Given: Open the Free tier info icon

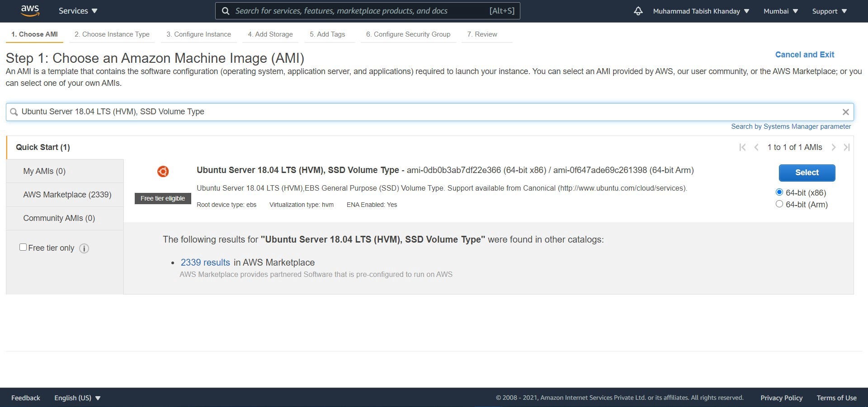Looking at the screenshot, I should pyautogui.click(x=84, y=248).
